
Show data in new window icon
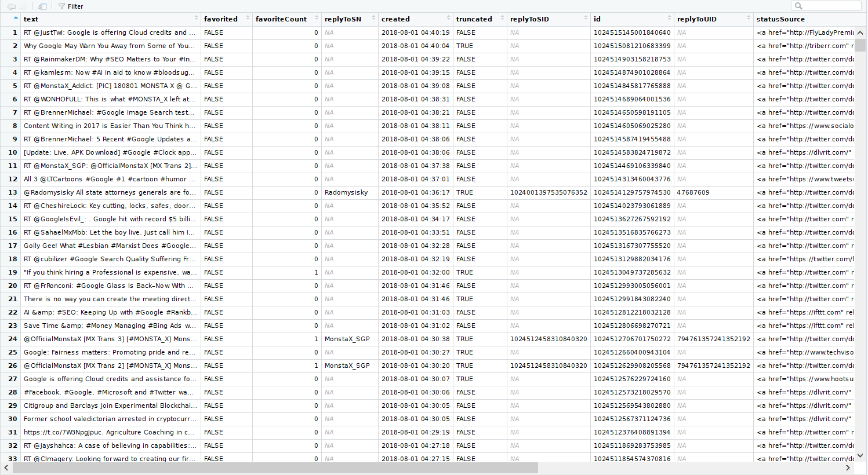[42, 6]
